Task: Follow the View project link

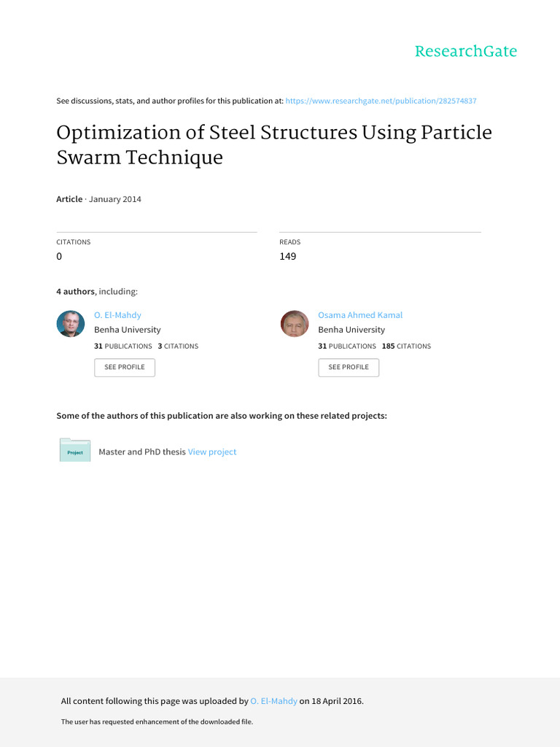Action: tap(212, 452)
